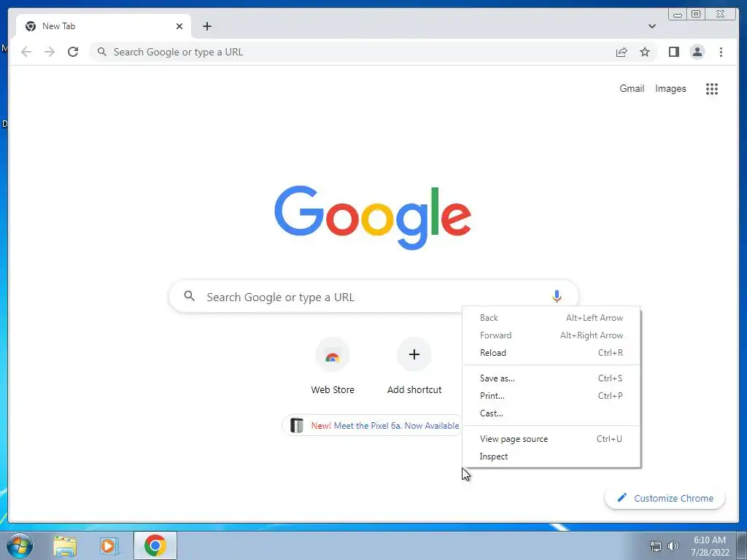Open the Web Store shortcut icon
Viewport: 747px width, 560px height.
333,355
